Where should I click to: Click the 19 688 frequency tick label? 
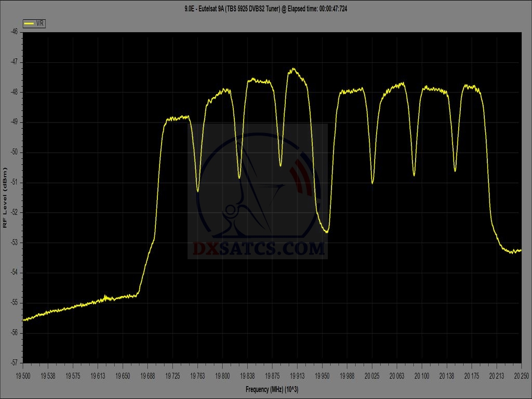point(148,374)
